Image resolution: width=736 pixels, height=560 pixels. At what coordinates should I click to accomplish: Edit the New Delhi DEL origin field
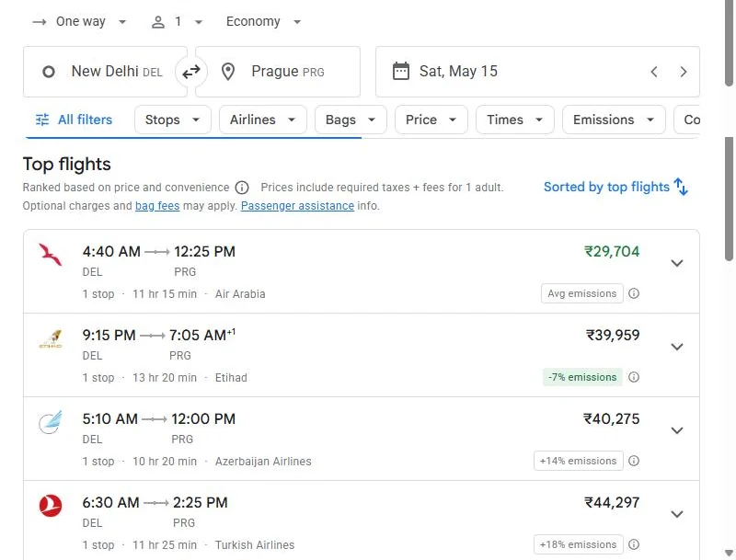pos(105,72)
